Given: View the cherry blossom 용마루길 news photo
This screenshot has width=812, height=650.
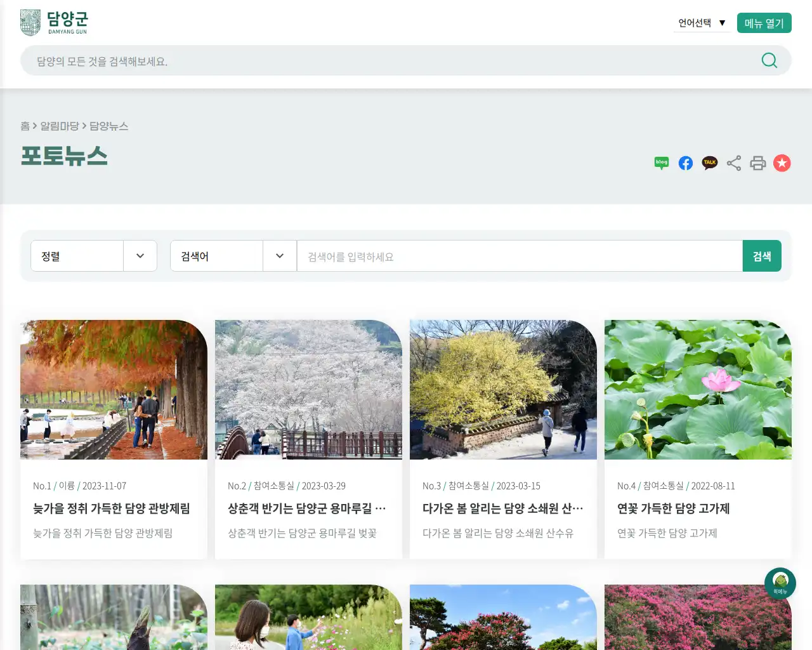Looking at the screenshot, I should [x=308, y=389].
